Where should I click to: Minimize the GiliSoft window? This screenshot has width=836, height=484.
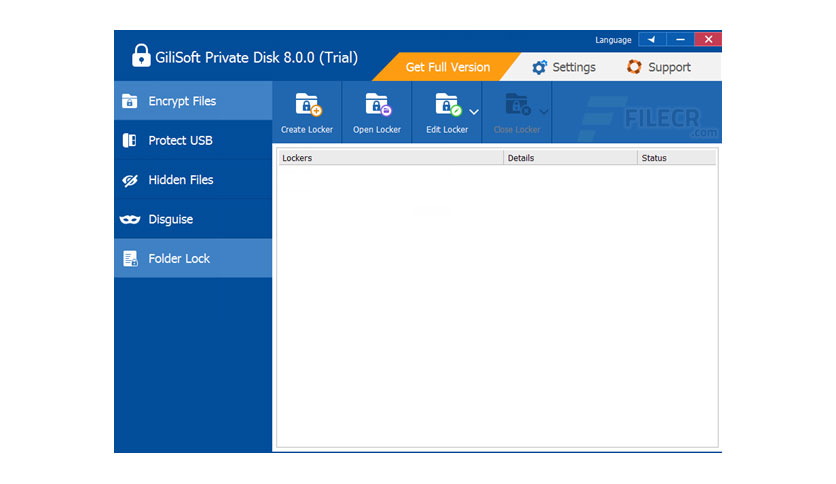point(680,39)
